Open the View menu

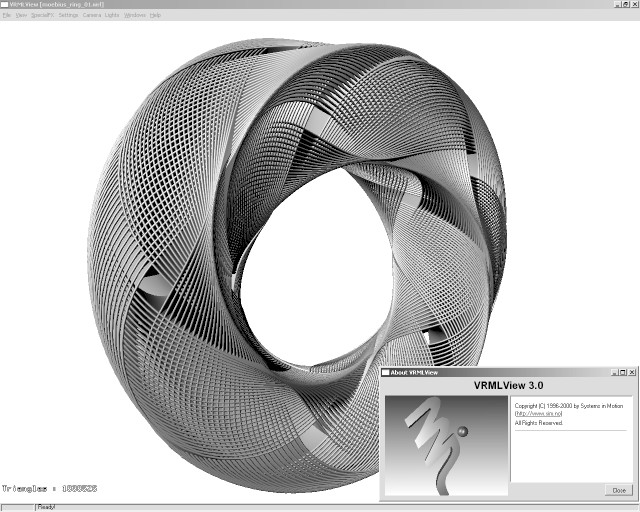point(21,15)
